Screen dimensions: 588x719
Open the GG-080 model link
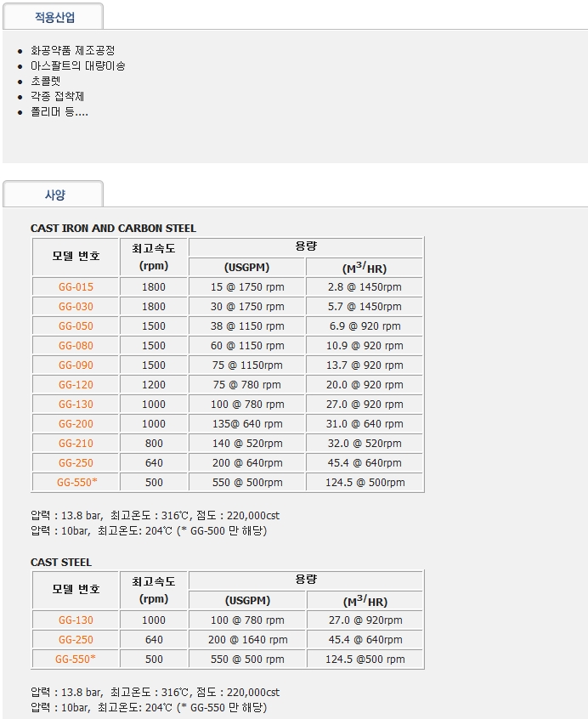pyautogui.click(x=76, y=346)
